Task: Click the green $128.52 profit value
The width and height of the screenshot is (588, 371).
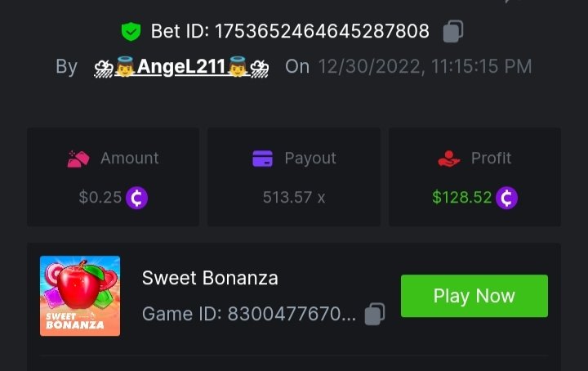Action: coord(462,198)
